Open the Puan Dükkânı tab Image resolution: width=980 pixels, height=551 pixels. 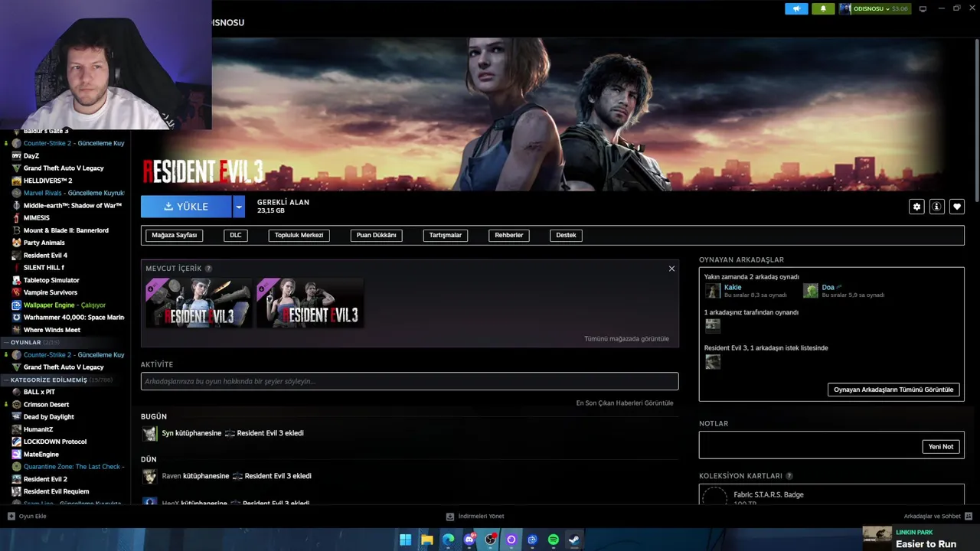pyautogui.click(x=376, y=235)
